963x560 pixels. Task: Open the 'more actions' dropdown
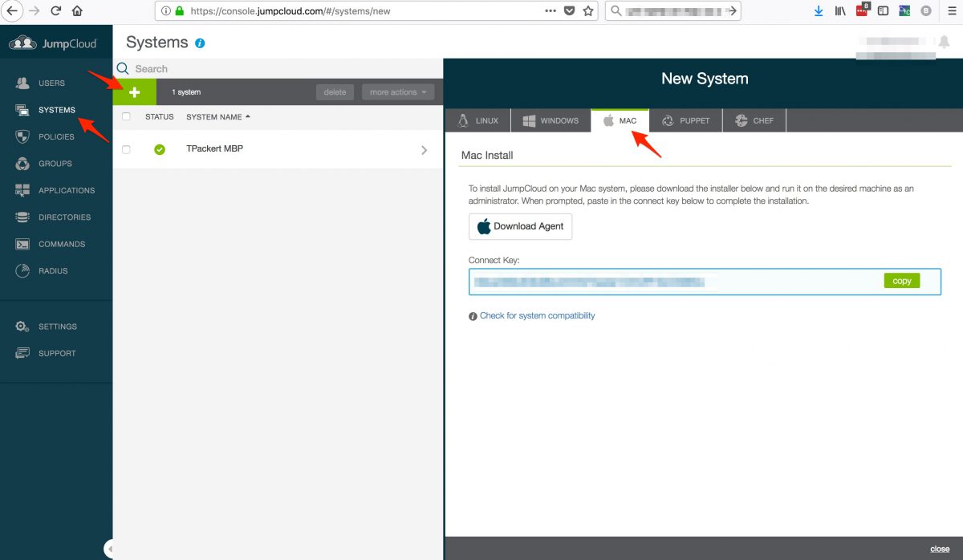point(398,91)
